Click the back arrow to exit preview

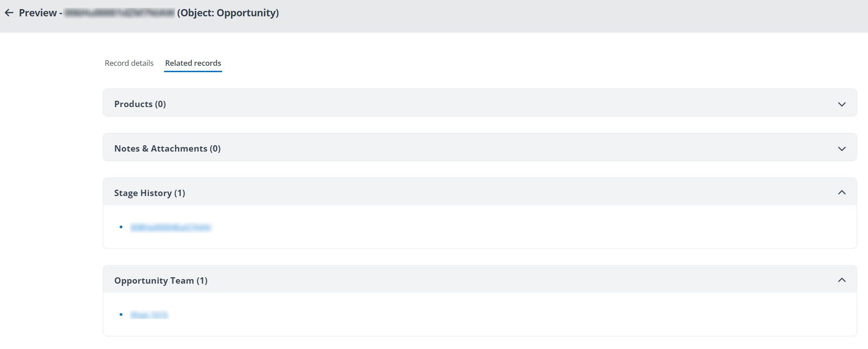pos(9,12)
